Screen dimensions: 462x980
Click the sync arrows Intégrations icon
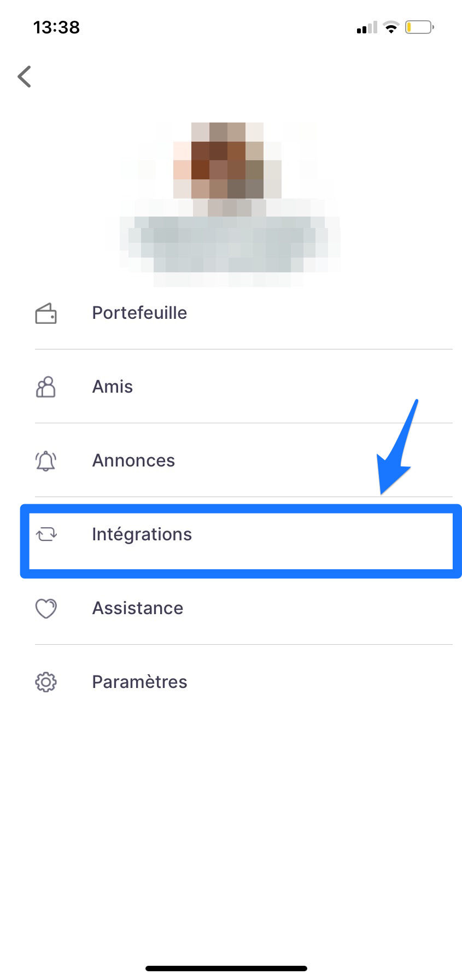tap(46, 534)
